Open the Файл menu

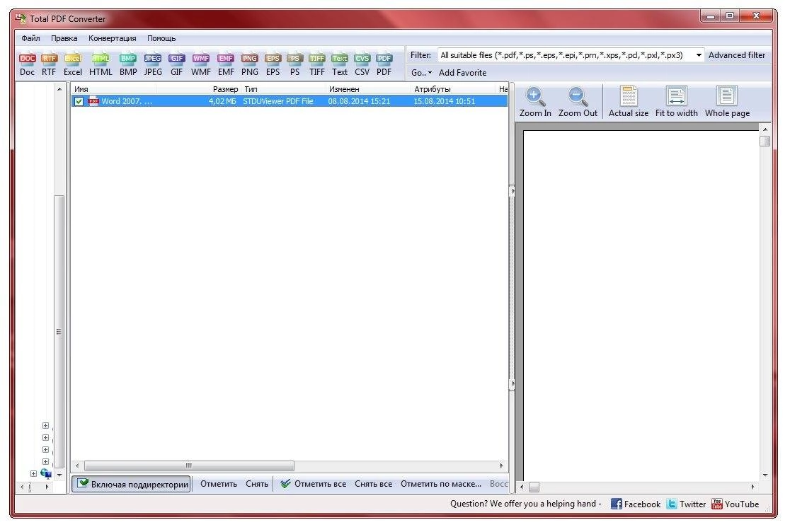pyautogui.click(x=30, y=38)
